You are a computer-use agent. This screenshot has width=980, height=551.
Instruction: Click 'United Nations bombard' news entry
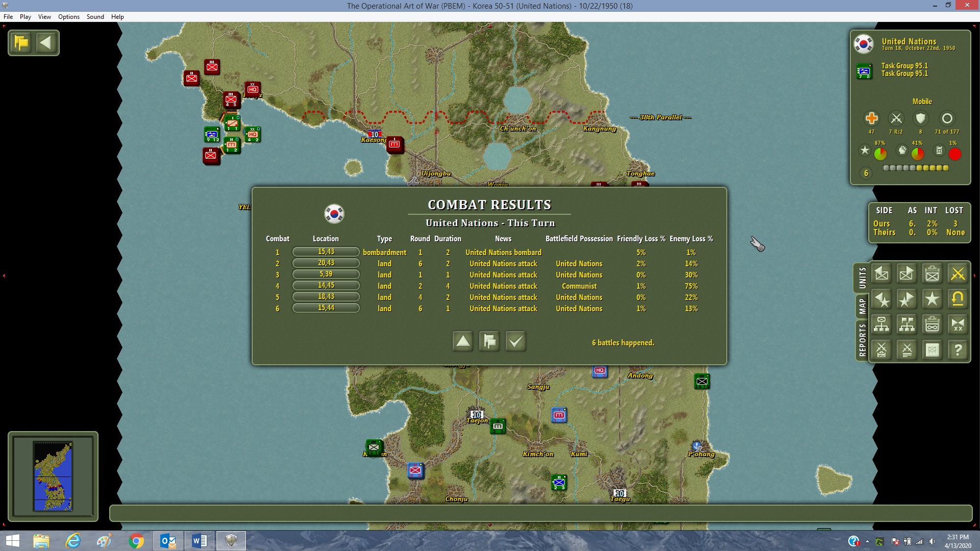503,253
